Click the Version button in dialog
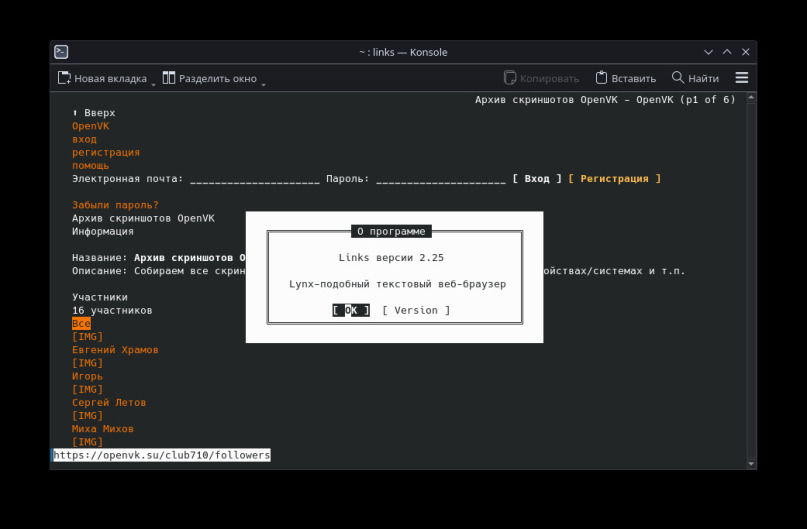This screenshot has width=807, height=529. 416,310
